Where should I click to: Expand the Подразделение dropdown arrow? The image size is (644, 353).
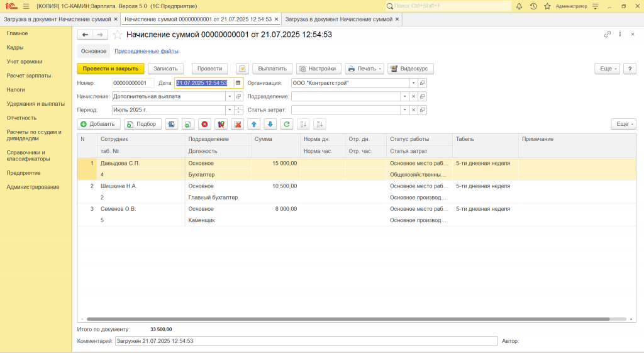tap(404, 96)
